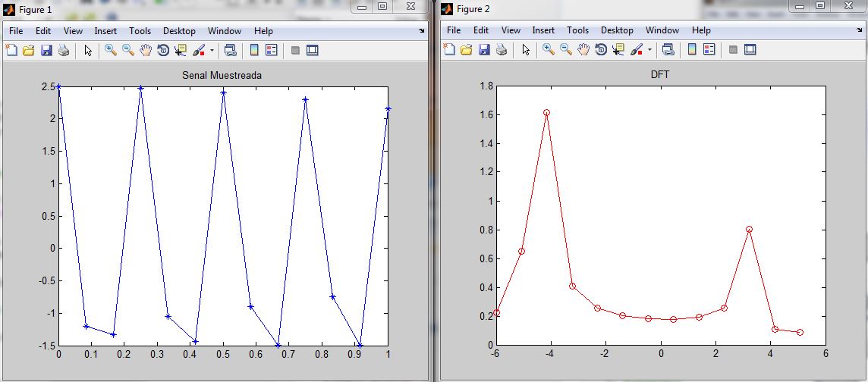Viewport: 868px width, 382px height.
Task: Open file via folder icon in Figure 1
Action: [29, 51]
